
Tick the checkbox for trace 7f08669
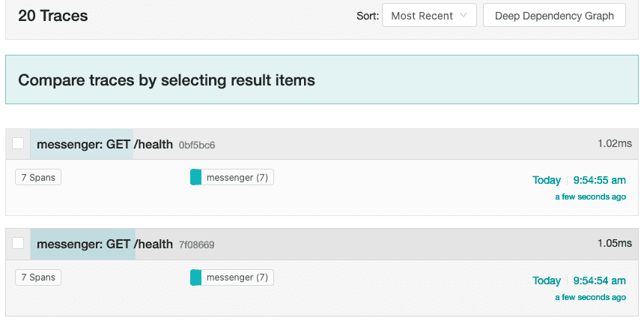tap(18, 244)
